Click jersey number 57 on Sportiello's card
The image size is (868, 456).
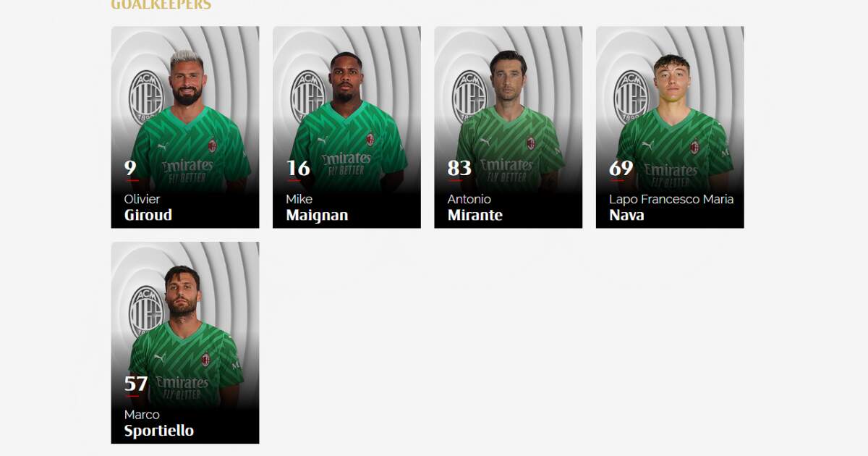pos(136,384)
